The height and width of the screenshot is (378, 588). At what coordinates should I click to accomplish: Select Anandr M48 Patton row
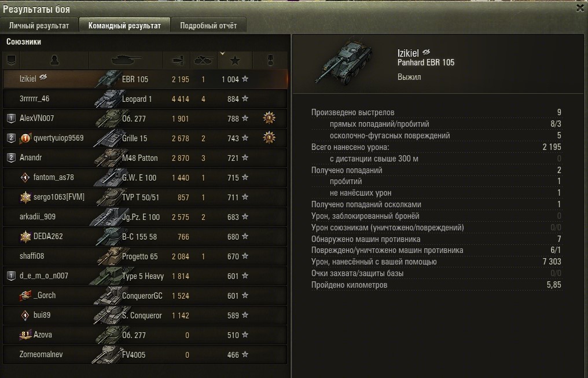[x=145, y=158]
